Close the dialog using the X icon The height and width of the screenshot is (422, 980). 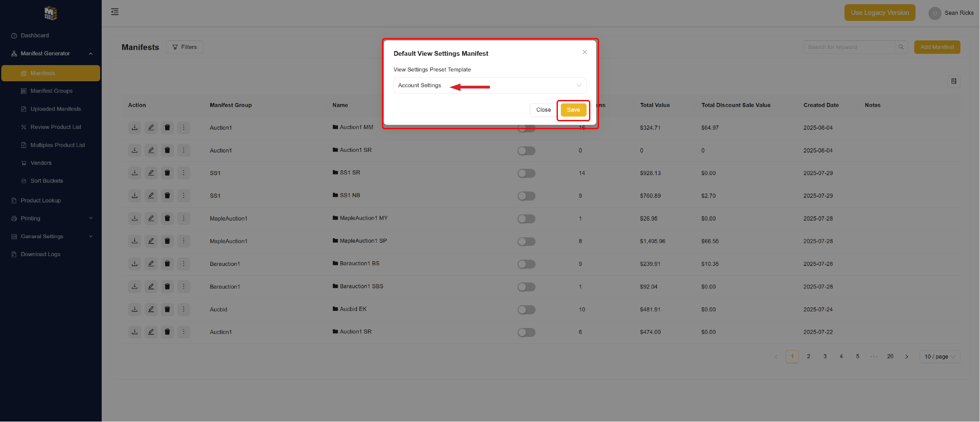pos(585,52)
